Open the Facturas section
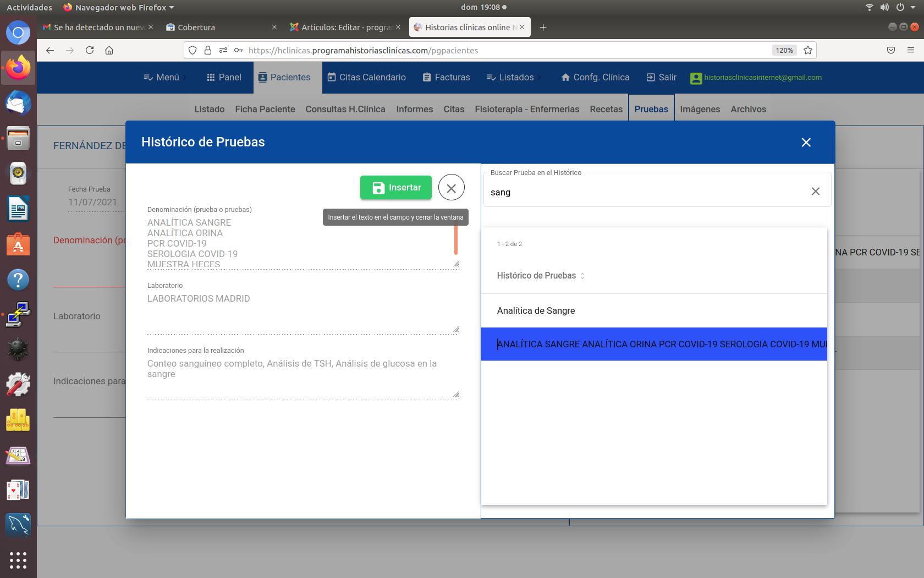924x578 pixels. click(446, 78)
